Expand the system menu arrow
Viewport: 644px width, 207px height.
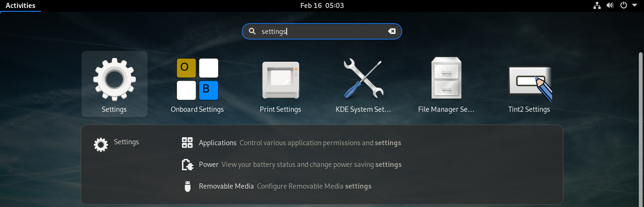tap(634, 6)
